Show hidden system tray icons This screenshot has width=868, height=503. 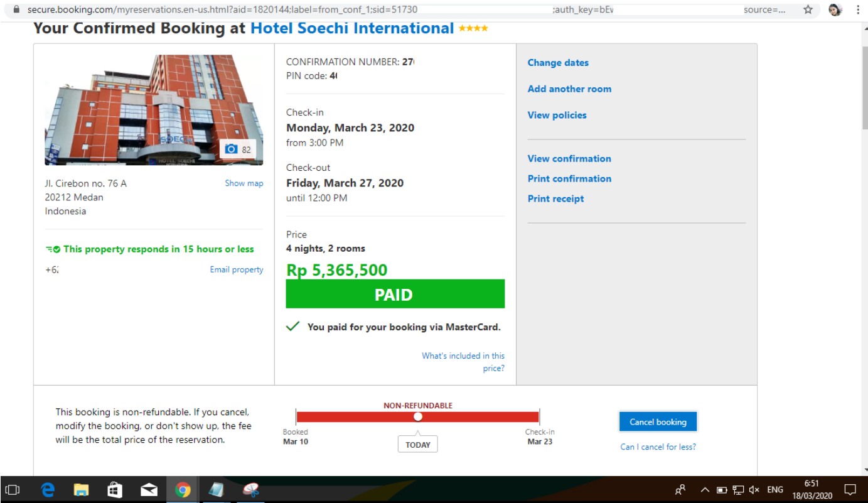pyautogui.click(x=705, y=490)
